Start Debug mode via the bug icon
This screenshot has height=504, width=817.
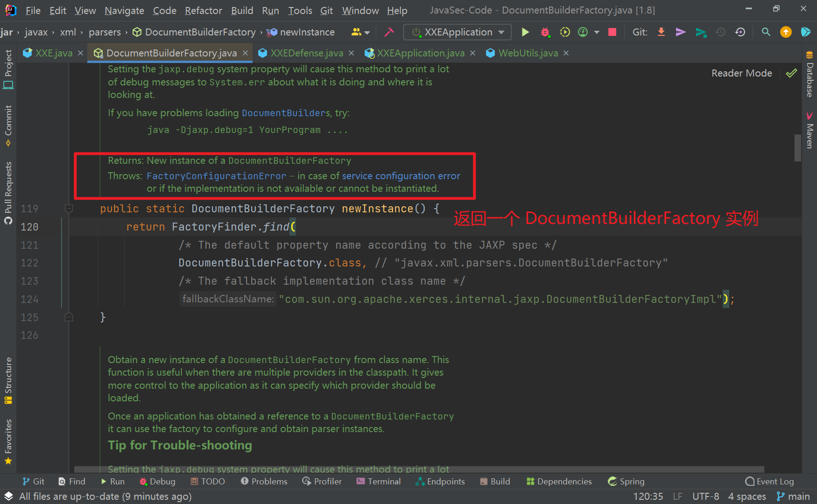[545, 32]
